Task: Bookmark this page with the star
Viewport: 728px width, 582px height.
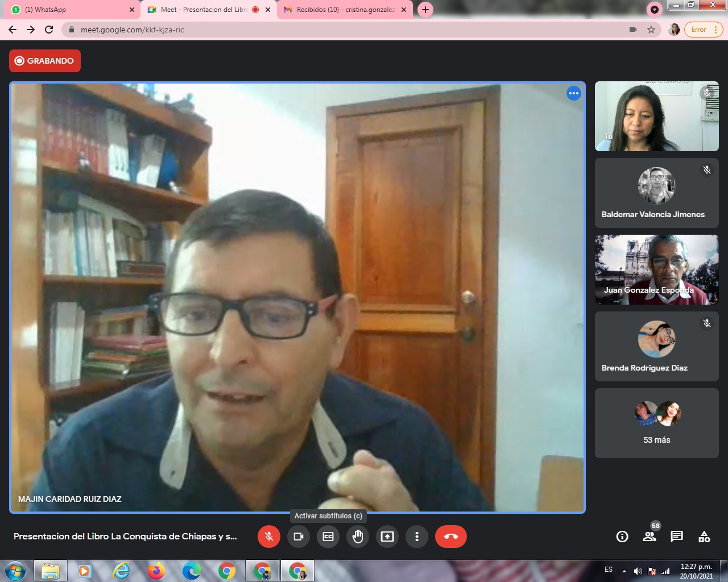Action: [x=651, y=30]
